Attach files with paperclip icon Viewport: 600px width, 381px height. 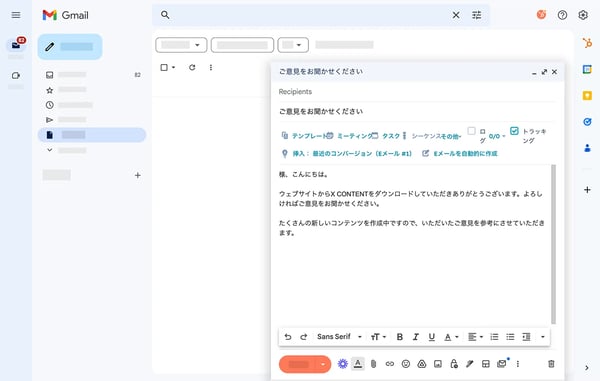373,364
